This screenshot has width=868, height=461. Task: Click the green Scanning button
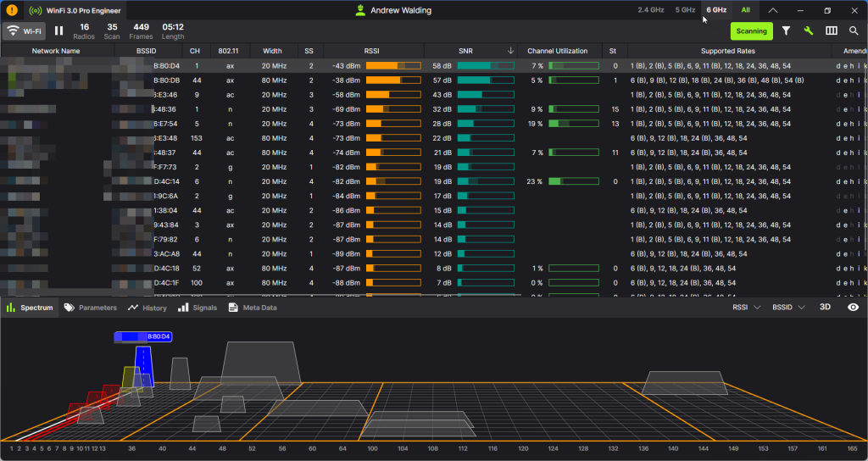click(751, 31)
